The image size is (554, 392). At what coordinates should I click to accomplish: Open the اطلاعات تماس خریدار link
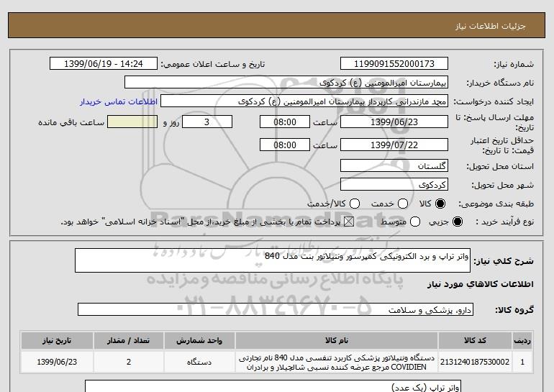(119, 101)
